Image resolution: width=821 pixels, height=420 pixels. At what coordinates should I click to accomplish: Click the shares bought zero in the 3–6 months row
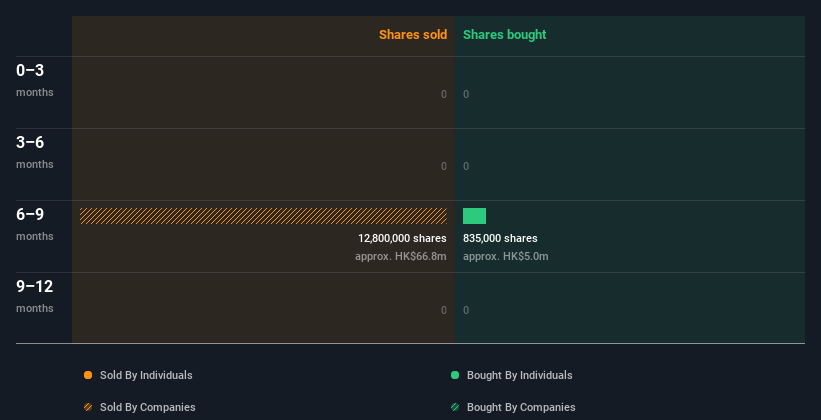[466, 166]
